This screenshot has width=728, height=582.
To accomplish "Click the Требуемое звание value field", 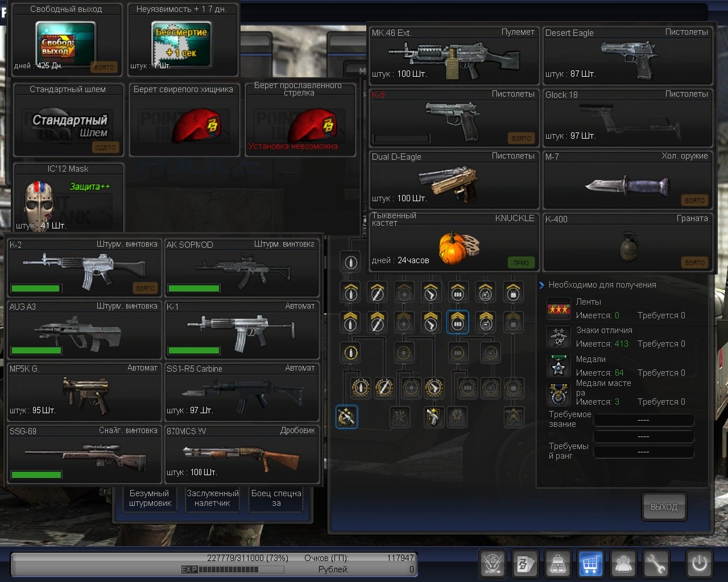I will click(x=643, y=420).
